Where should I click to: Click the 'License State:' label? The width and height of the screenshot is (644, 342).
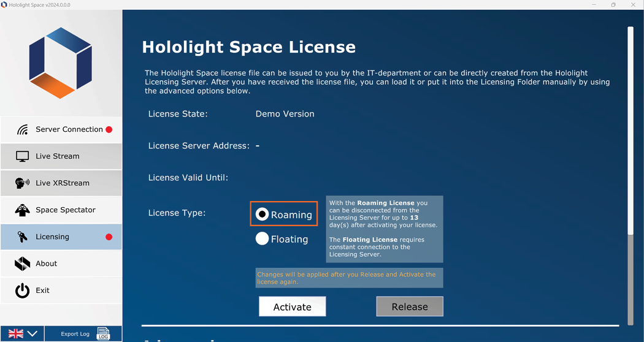(x=178, y=114)
